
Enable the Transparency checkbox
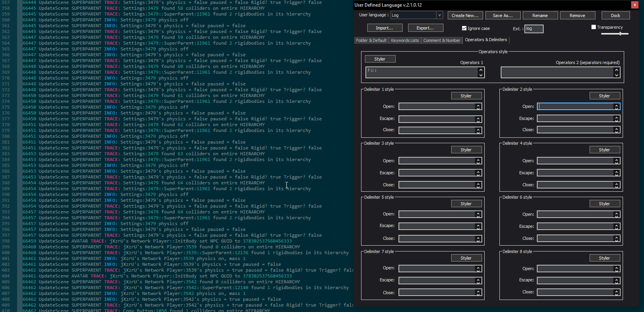[593, 27]
